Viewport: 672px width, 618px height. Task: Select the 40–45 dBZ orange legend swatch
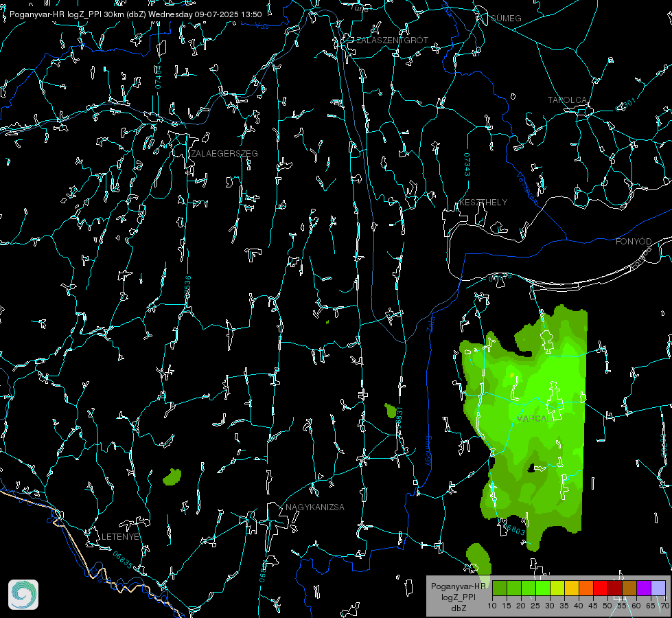click(586, 588)
